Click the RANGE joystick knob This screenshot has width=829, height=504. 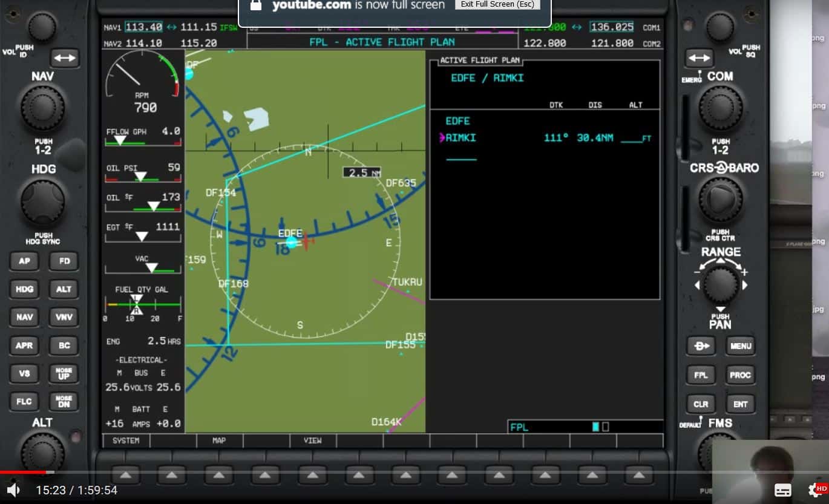720,285
